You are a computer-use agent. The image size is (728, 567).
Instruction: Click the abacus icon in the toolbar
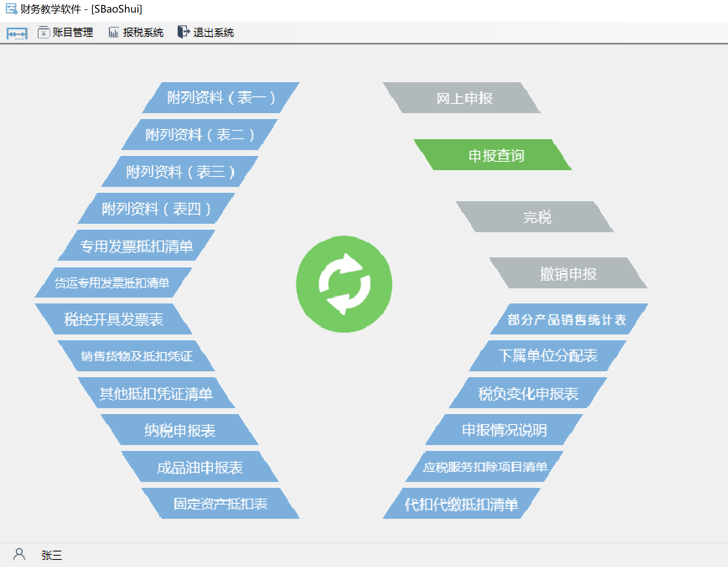[17, 33]
